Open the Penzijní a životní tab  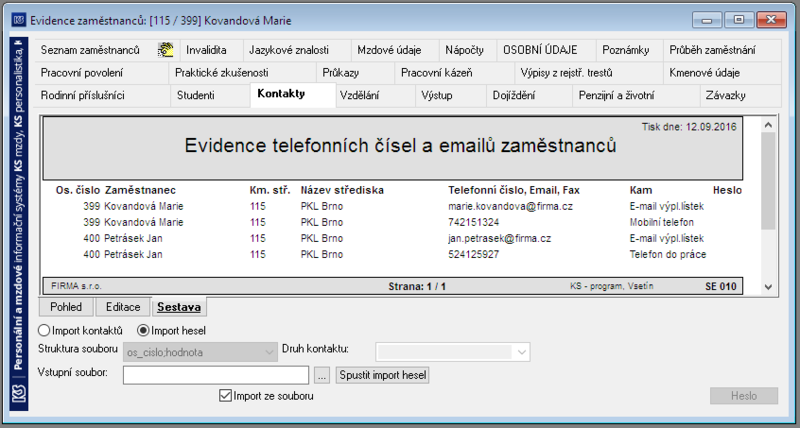point(636,95)
